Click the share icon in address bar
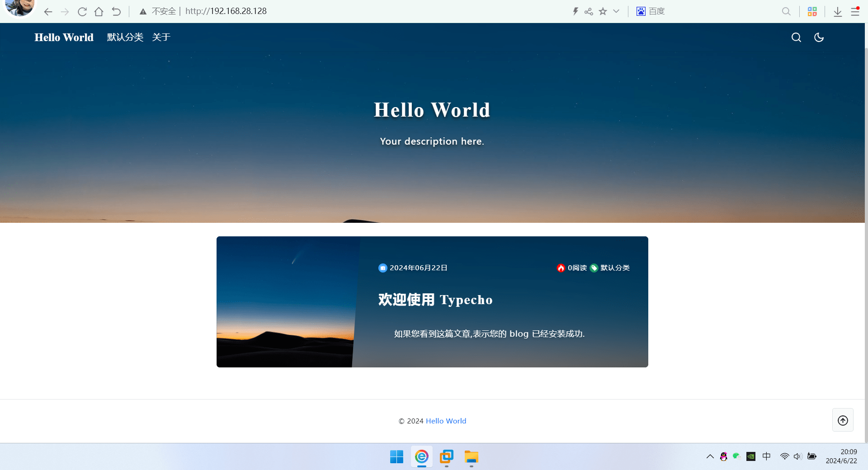868x470 pixels. tap(589, 11)
